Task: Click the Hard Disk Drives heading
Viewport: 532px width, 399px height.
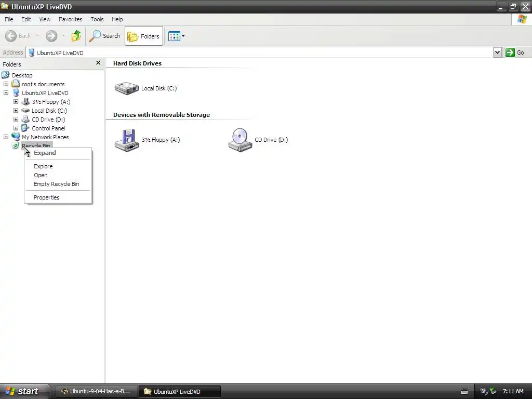Action: 137,63
